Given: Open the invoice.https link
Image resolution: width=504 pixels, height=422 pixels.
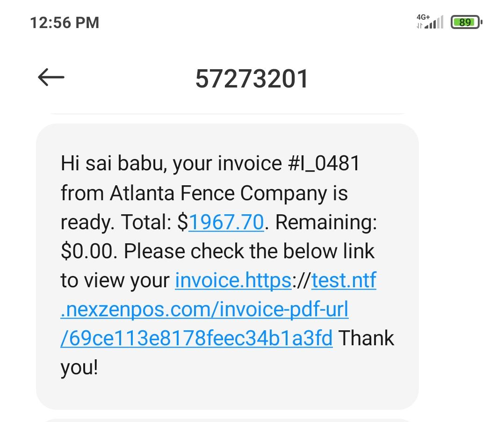Looking at the screenshot, I should click(233, 280).
